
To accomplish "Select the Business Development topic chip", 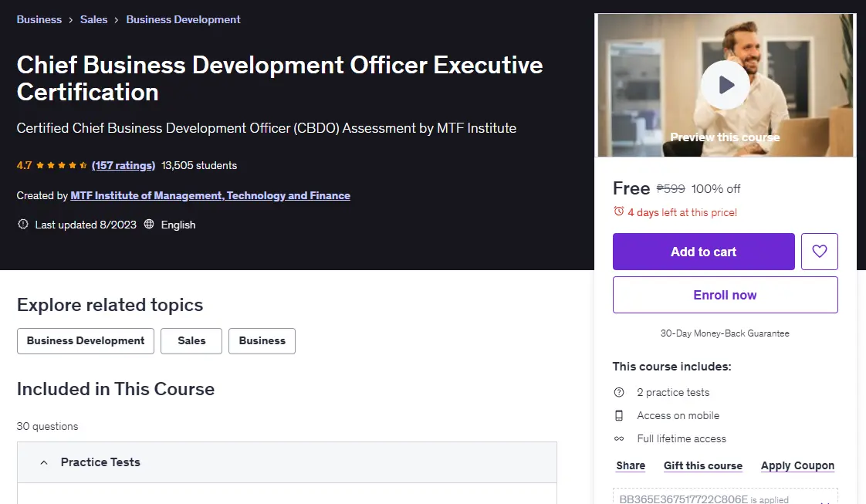I will click(x=86, y=341).
